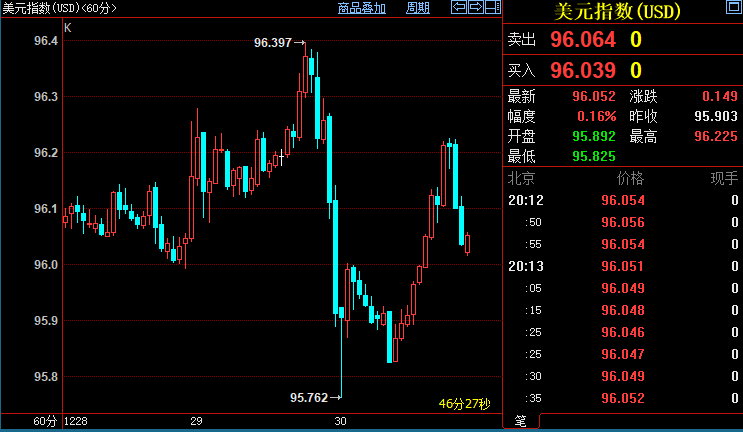Maximize the 美元指数 quote panel
The image size is (743, 432).
click(x=732, y=9)
